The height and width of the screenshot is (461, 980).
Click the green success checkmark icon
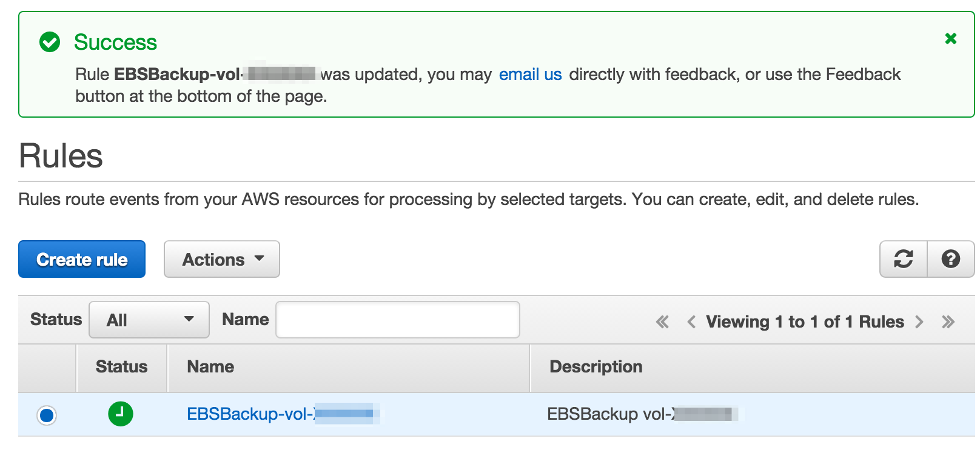point(50,42)
